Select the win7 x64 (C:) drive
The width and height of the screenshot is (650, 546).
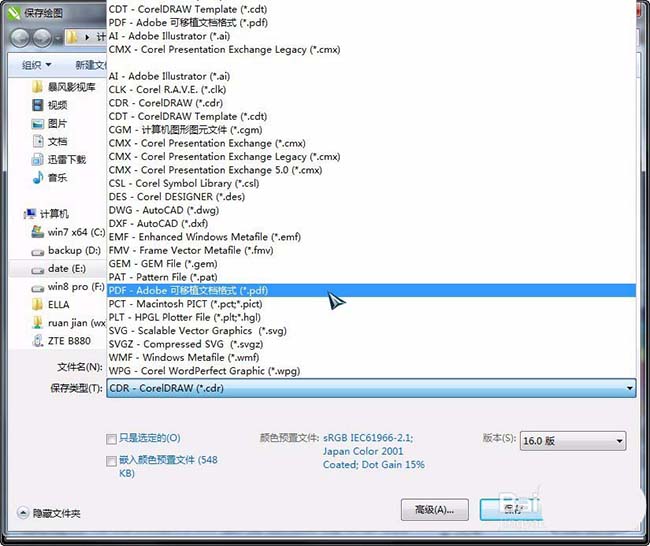tap(68, 232)
